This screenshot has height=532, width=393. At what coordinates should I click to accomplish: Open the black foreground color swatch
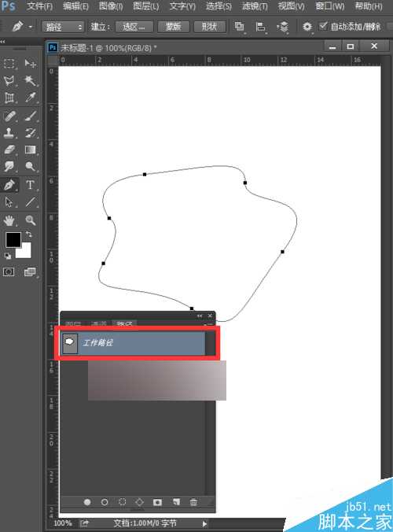pyautogui.click(x=13, y=240)
